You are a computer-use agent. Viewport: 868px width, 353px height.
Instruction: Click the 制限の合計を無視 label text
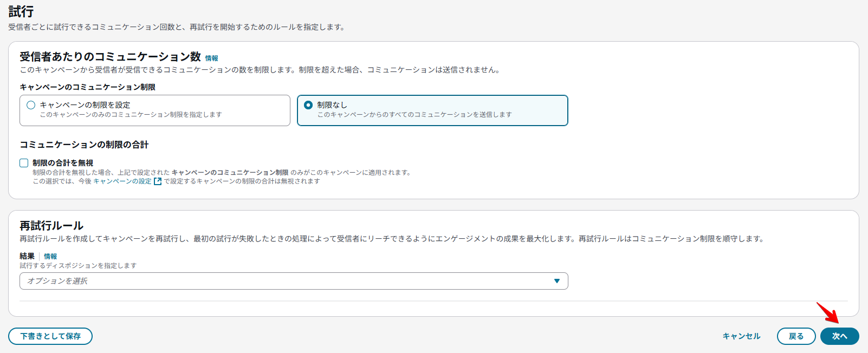coord(63,163)
